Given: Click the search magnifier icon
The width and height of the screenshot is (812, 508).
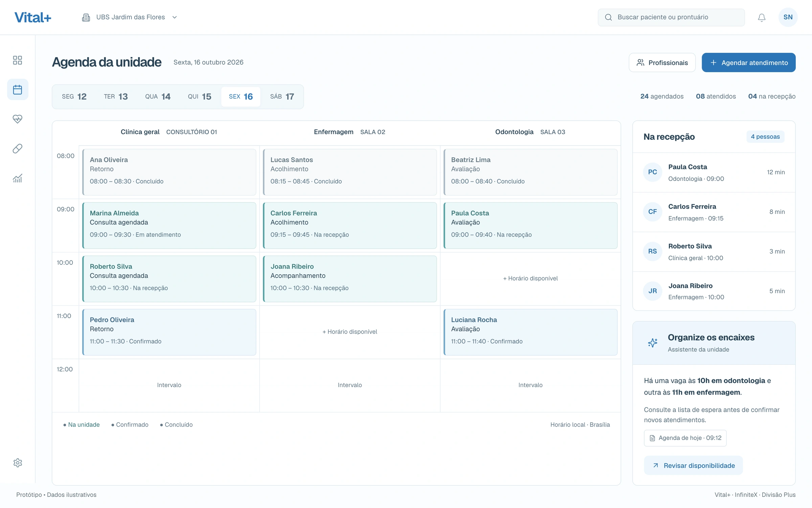Looking at the screenshot, I should (608, 17).
